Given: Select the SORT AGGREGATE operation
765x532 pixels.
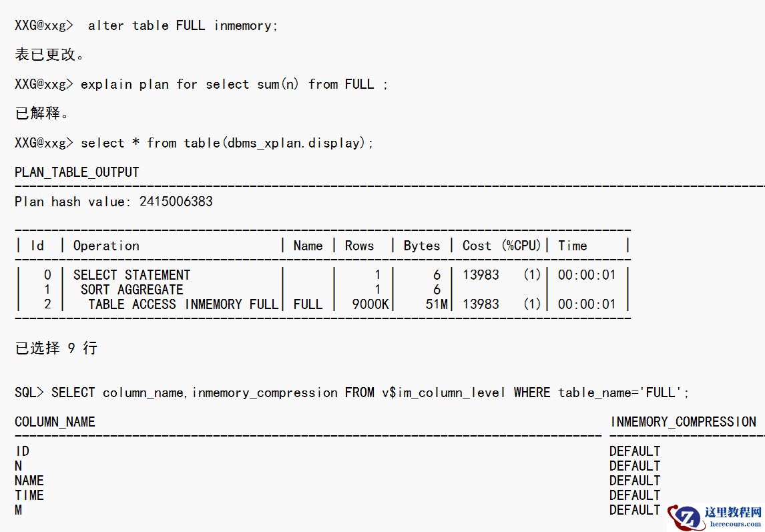Looking at the screenshot, I should tap(132, 290).
